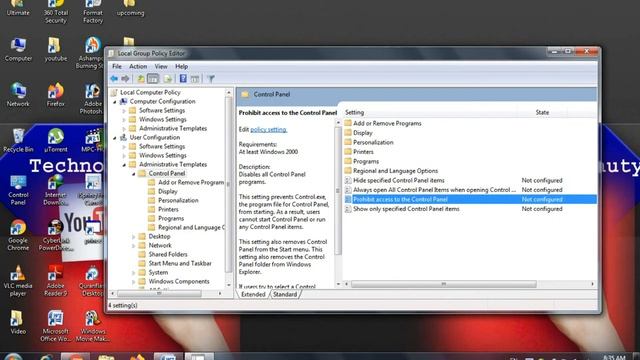Viewport: 640px width, 360px height.
Task: Collapse the Control Panel tree node
Action: click(133, 173)
